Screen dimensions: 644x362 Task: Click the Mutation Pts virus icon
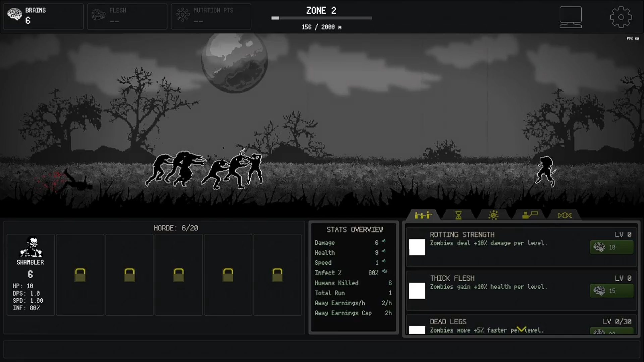point(183,15)
